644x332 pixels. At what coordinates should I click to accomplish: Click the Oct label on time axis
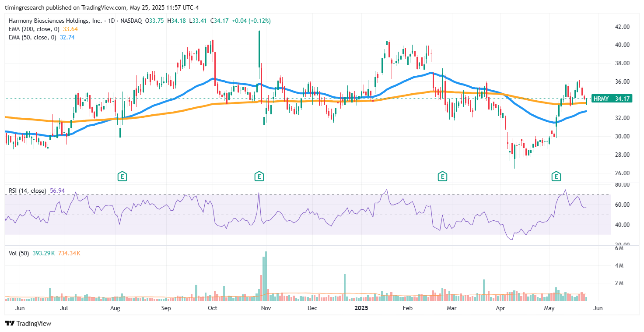pos(212,308)
